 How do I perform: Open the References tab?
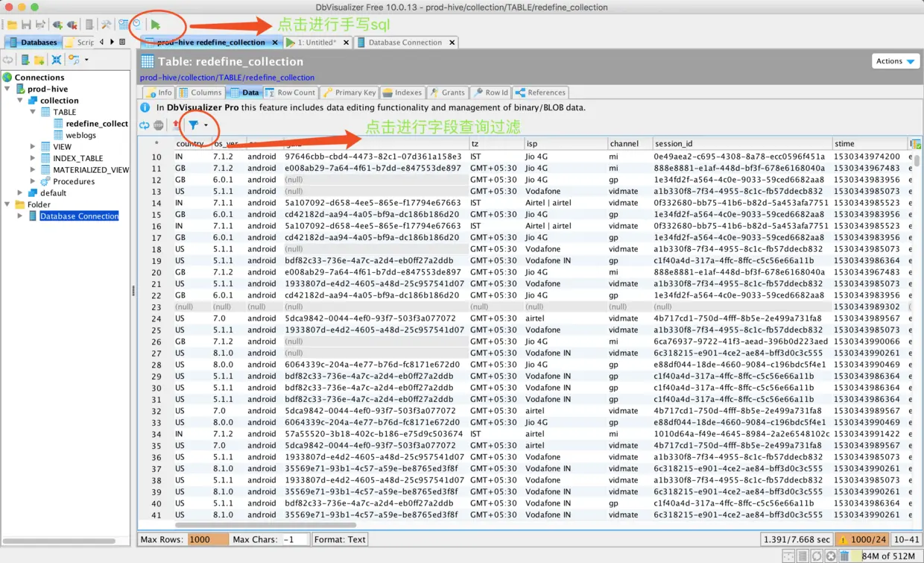(x=541, y=92)
